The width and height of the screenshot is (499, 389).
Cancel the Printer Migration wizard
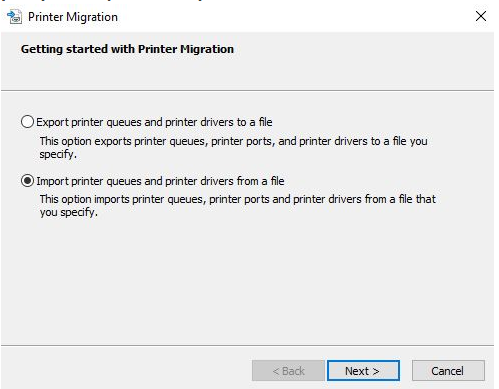(x=448, y=371)
